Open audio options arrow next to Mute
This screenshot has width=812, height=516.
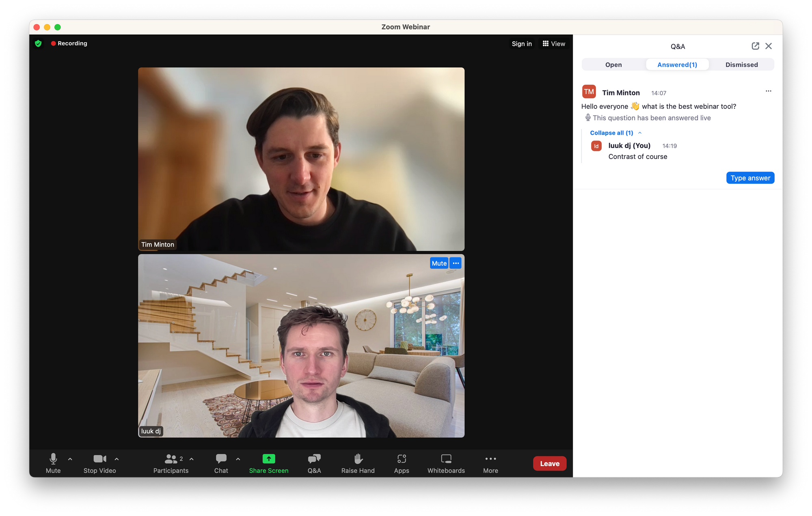pyautogui.click(x=70, y=459)
